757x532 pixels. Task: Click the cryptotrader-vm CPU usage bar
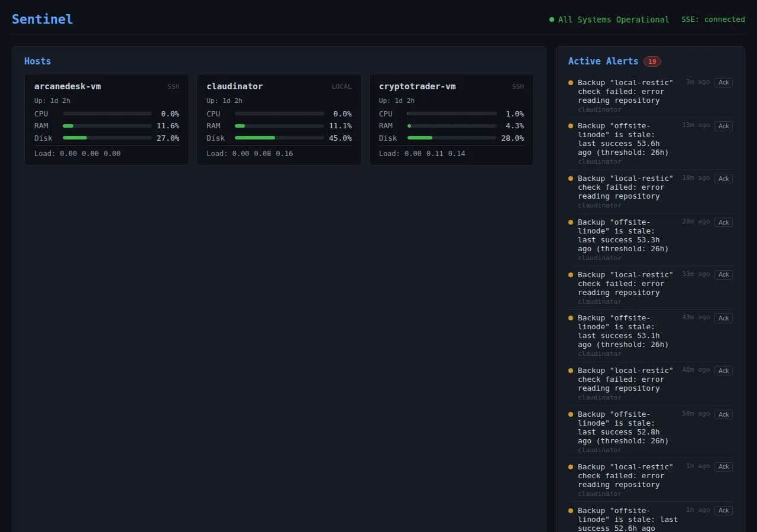click(452, 113)
